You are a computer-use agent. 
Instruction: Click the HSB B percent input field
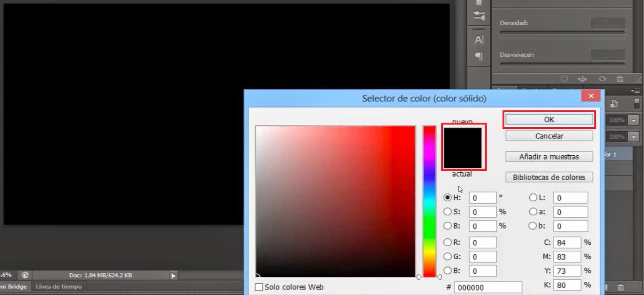click(483, 226)
